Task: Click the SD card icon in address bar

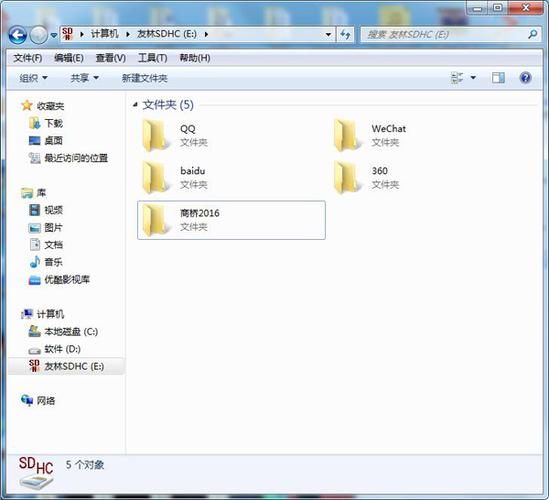Action: click(67, 34)
